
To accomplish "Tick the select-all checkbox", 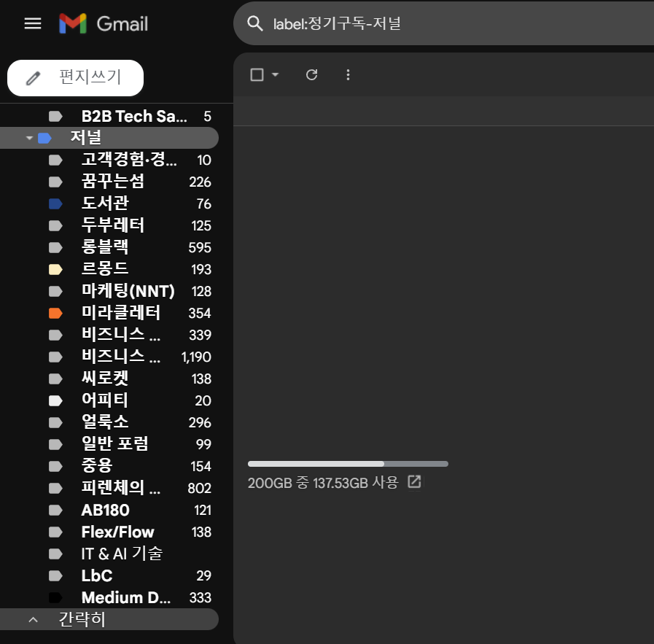I will pos(257,74).
